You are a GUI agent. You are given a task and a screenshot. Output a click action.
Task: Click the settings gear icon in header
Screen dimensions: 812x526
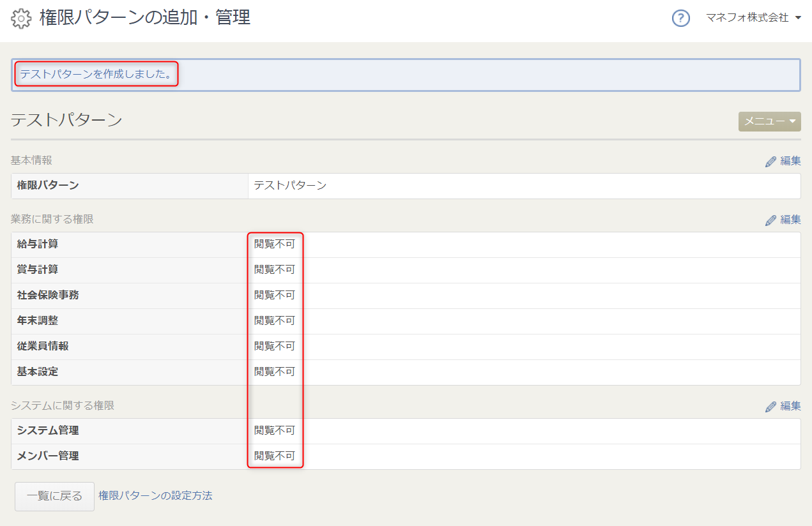point(22,19)
